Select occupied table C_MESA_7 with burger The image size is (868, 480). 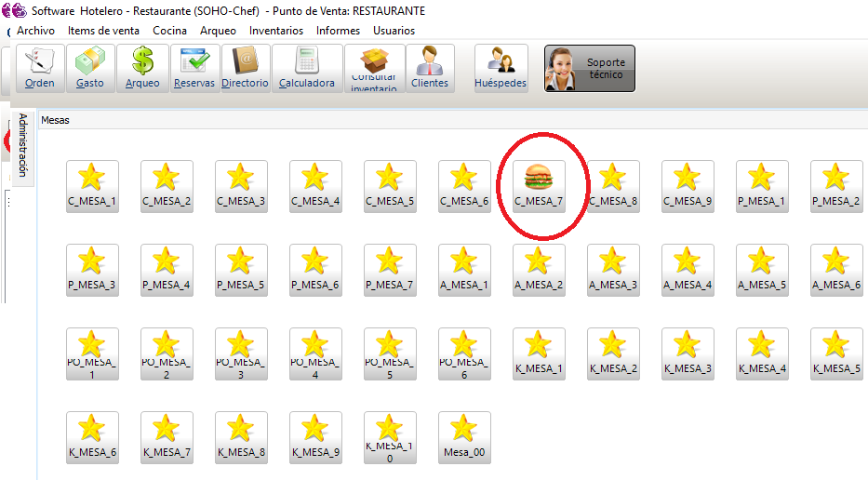tap(539, 185)
